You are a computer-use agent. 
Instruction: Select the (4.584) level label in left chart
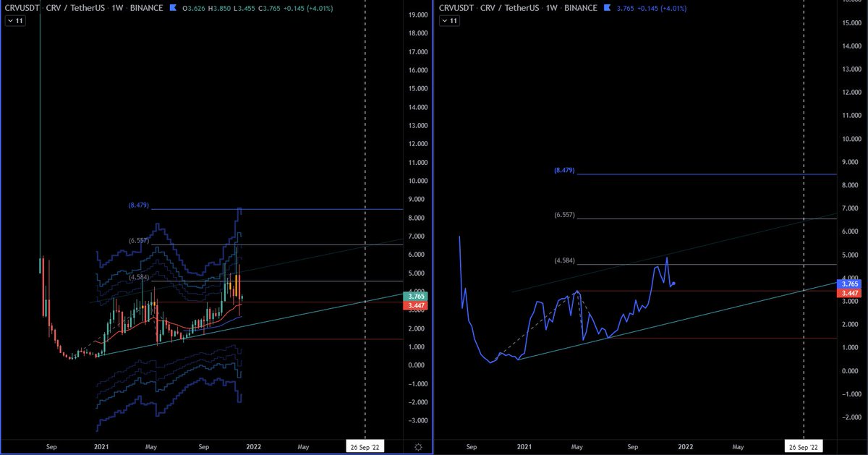pyautogui.click(x=138, y=277)
